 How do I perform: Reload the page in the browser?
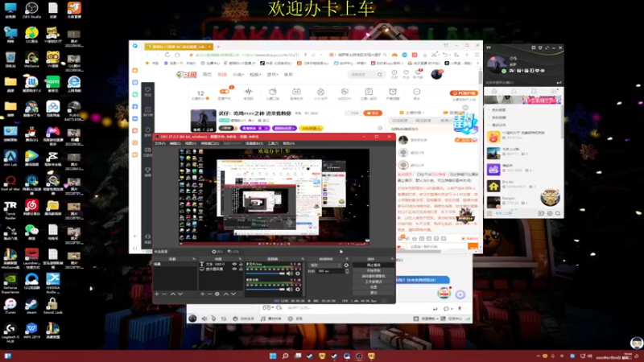[x=167, y=55]
